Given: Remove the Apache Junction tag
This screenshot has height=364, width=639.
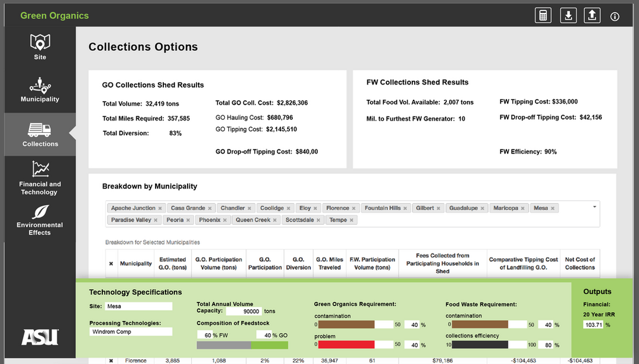Looking at the screenshot, I should pos(160,209).
